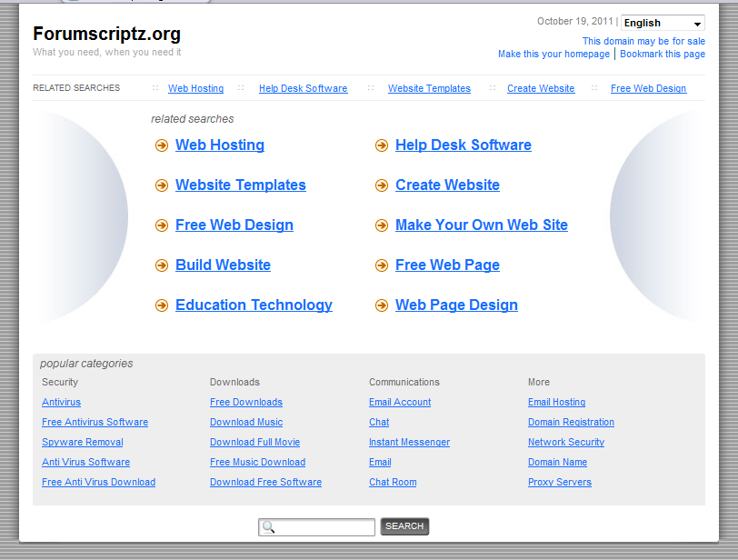Click the arrow icon beside Help Desk Software

click(381, 145)
